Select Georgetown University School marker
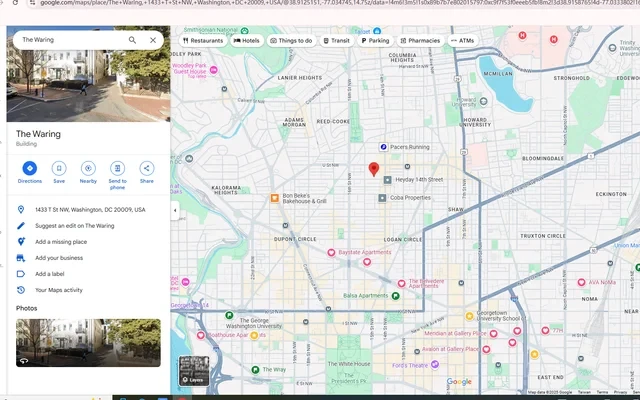The image size is (640, 400). (x=469, y=316)
